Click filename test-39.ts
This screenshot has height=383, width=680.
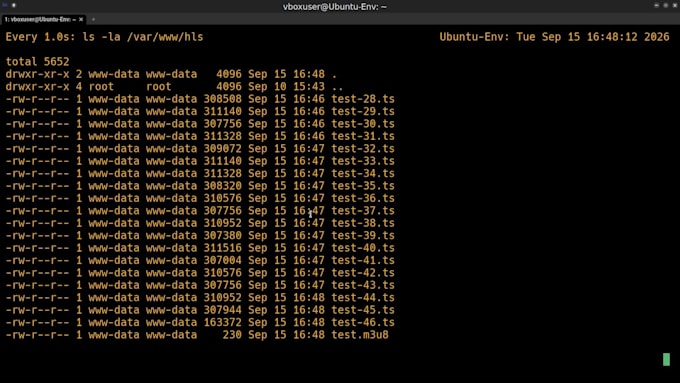click(363, 236)
